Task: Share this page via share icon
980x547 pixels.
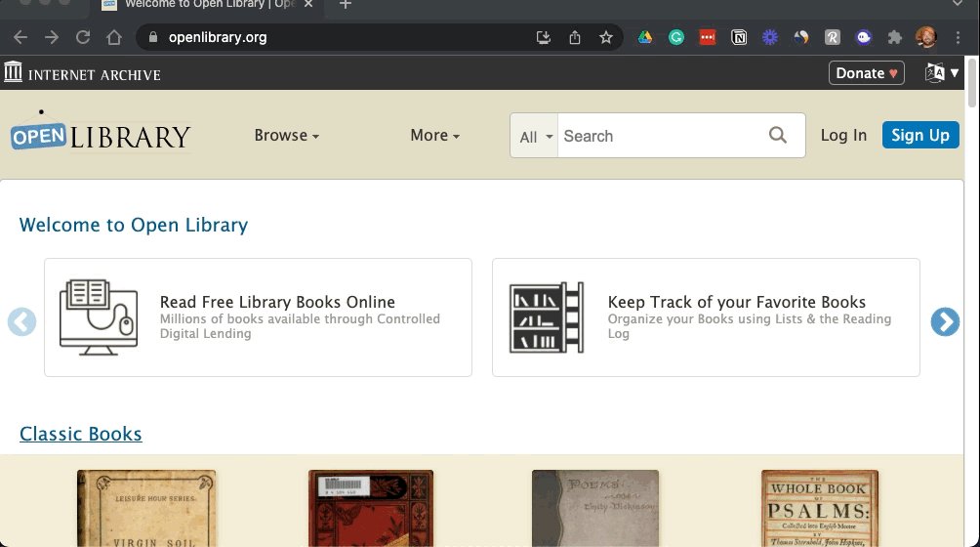Action: 575,37
